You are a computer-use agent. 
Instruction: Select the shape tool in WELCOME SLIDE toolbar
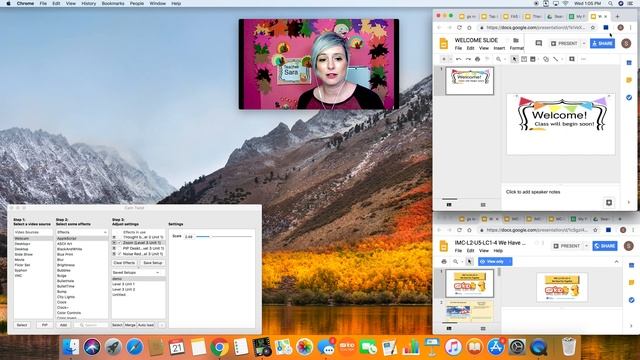point(546,59)
